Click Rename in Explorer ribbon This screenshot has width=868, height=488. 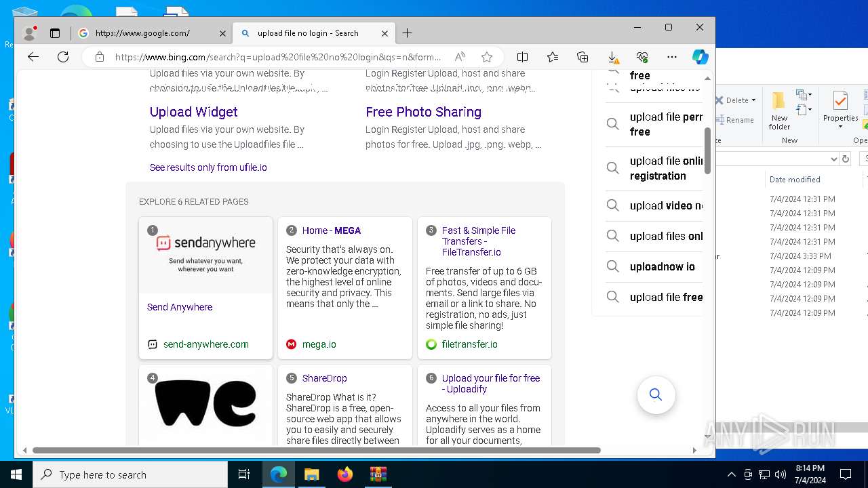(x=734, y=120)
